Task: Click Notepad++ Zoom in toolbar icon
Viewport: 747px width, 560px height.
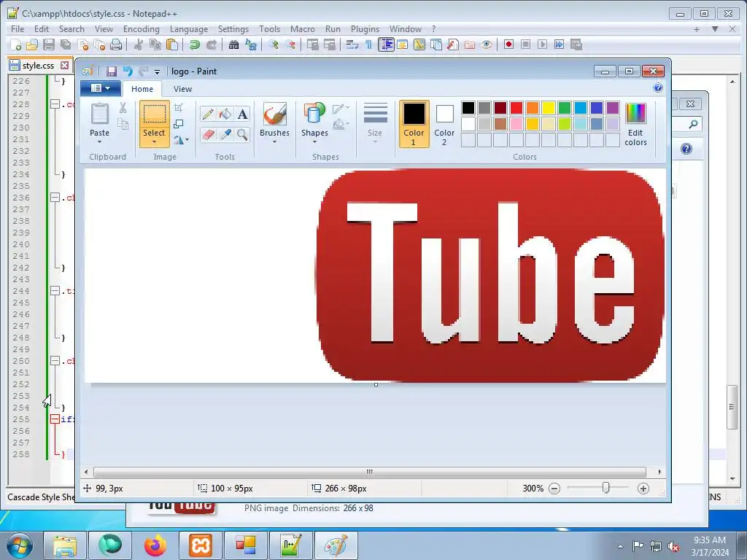Action: [x=274, y=44]
